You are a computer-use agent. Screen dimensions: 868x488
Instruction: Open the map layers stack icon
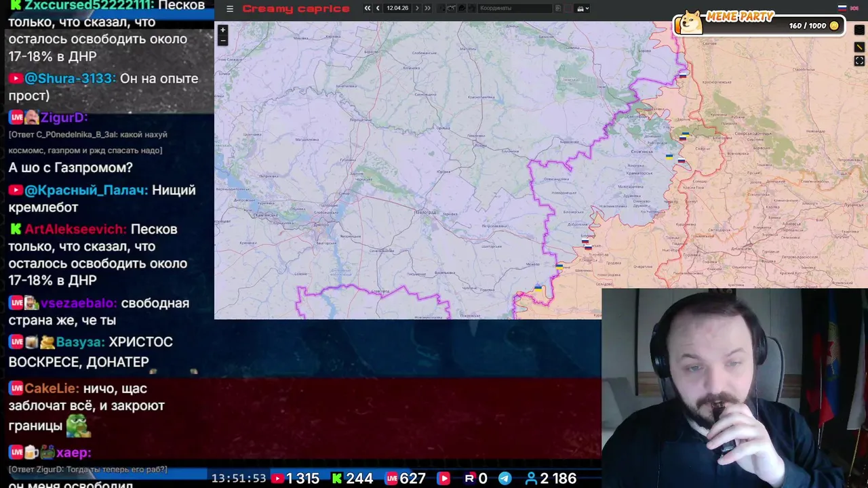click(859, 30)
